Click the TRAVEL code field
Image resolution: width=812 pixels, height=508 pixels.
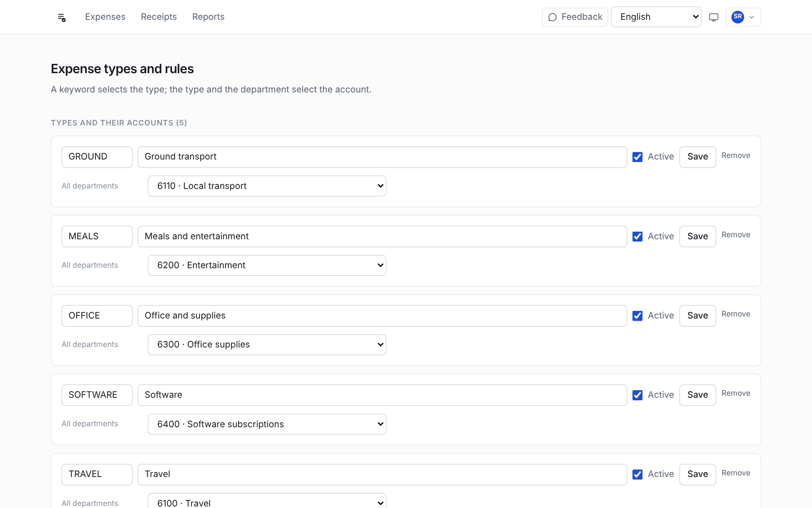97,474
